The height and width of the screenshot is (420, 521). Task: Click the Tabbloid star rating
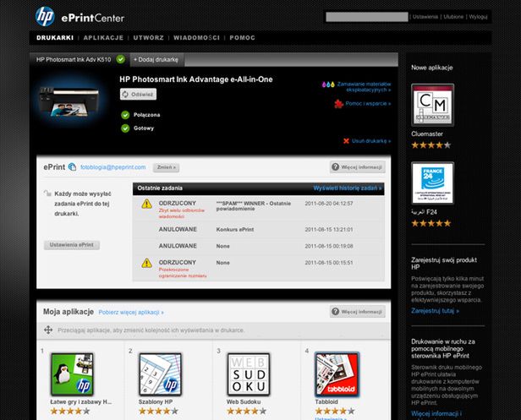[x=335, y=411]
